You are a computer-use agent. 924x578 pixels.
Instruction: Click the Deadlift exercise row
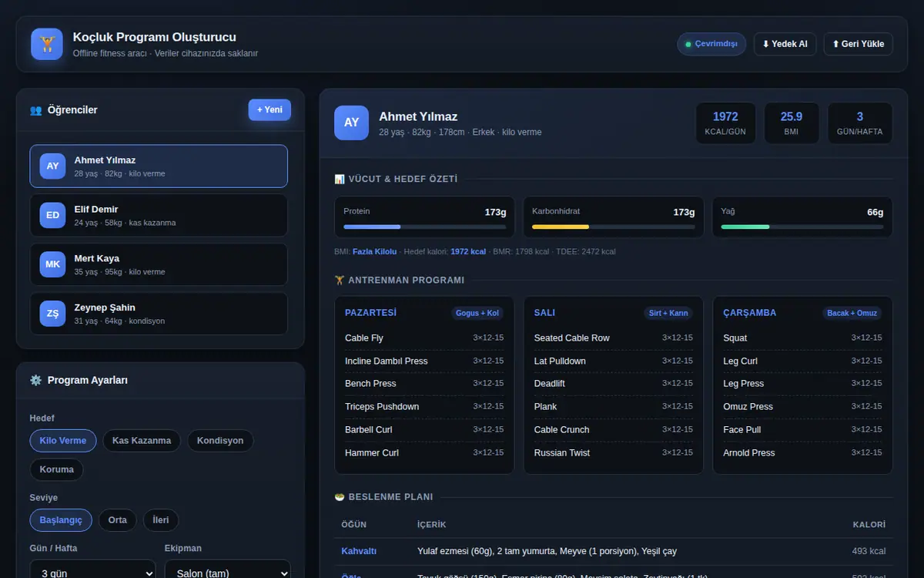pyautogui.click(x=614, y=384)
